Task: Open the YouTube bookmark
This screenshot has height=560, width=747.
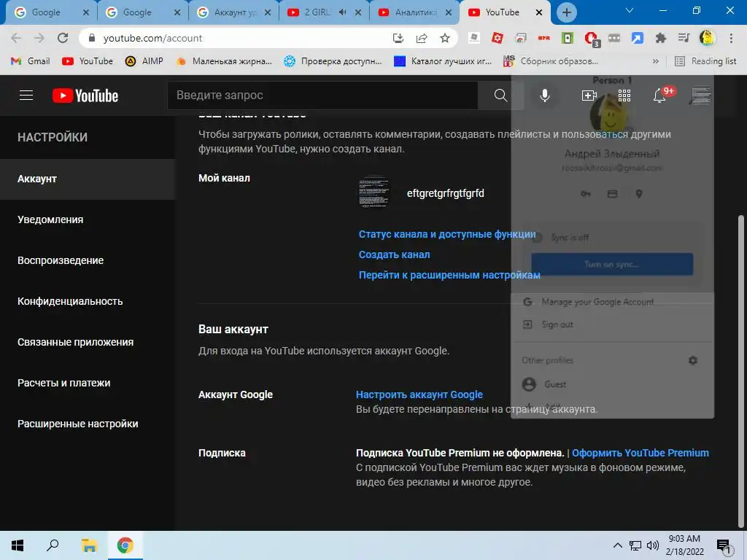Action: point(88,61)
